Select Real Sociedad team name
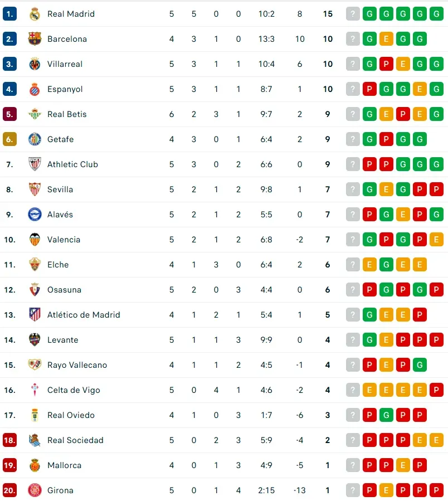The image size is (448, 501). (75, 440)
